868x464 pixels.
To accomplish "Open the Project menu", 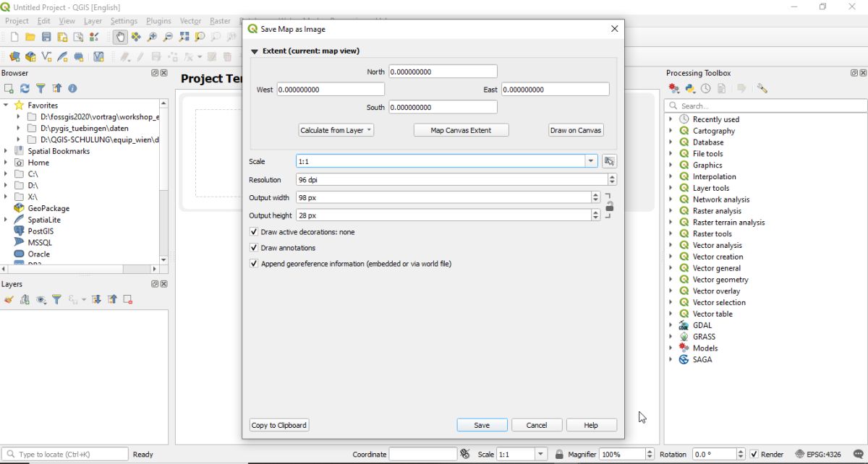I will click(x=17, y=21).
